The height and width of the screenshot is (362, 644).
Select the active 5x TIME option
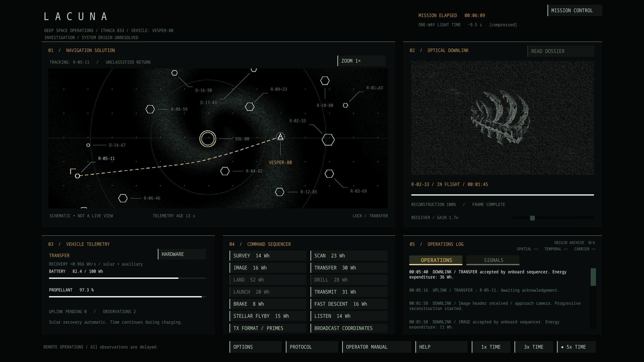coord(576,347)
